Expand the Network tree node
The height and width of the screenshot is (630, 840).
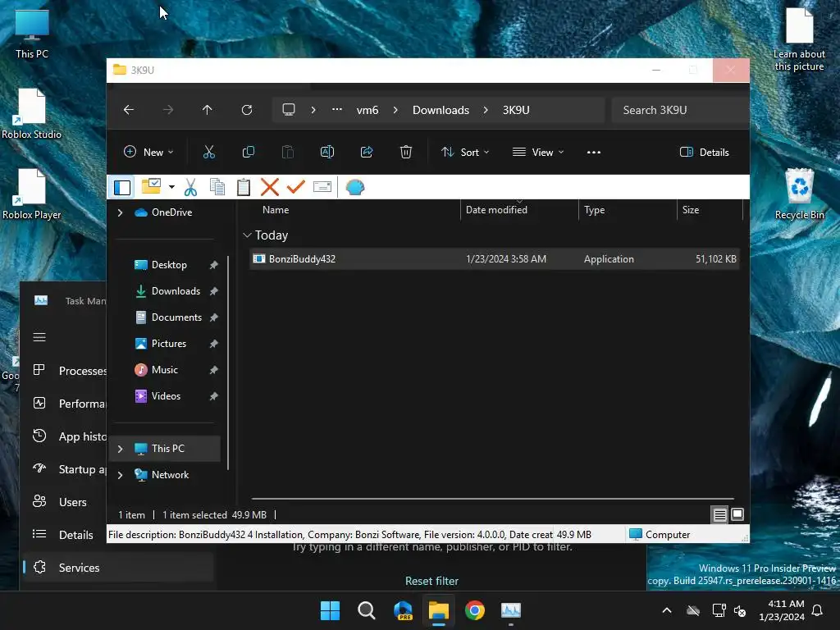[120, 475]
